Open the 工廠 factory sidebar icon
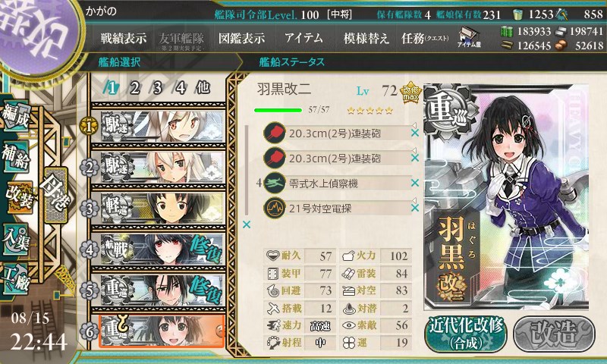Screen dimensions: 607x364 16,278
